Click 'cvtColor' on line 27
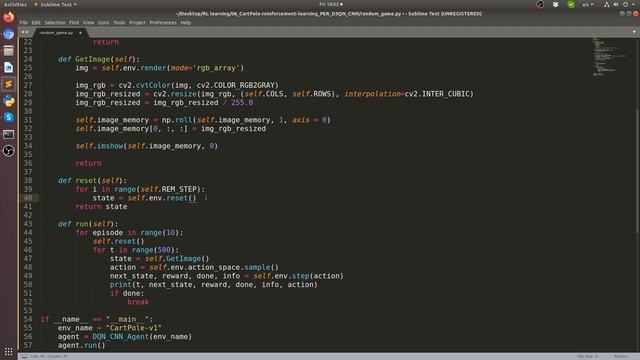Image resolution: width=640 pixels, height=360 pixels. [x=153, y=85]
